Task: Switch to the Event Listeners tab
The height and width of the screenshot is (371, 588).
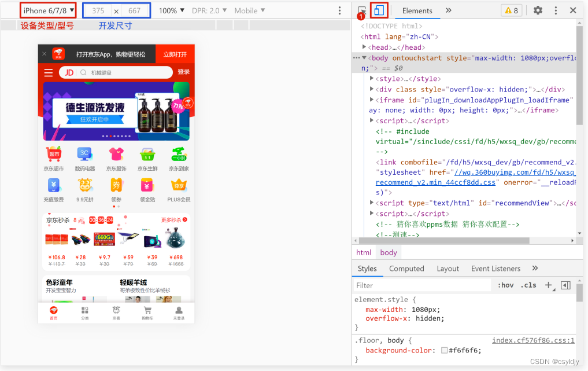Action: point(495,268)
